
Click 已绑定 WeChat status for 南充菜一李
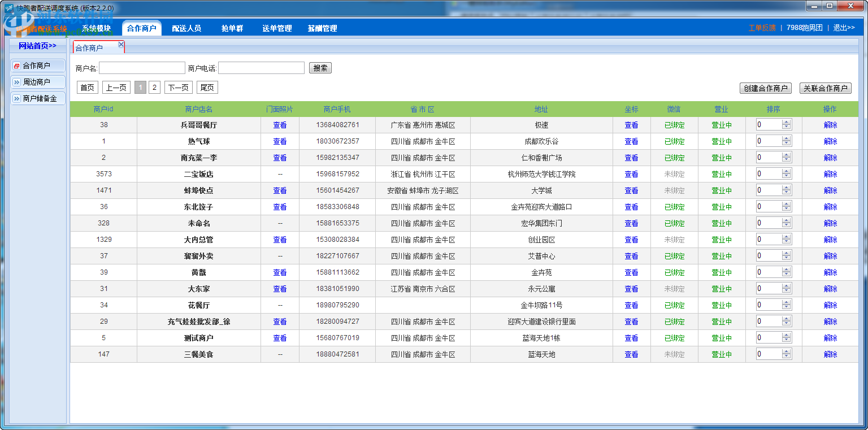(x=674, y=158)
